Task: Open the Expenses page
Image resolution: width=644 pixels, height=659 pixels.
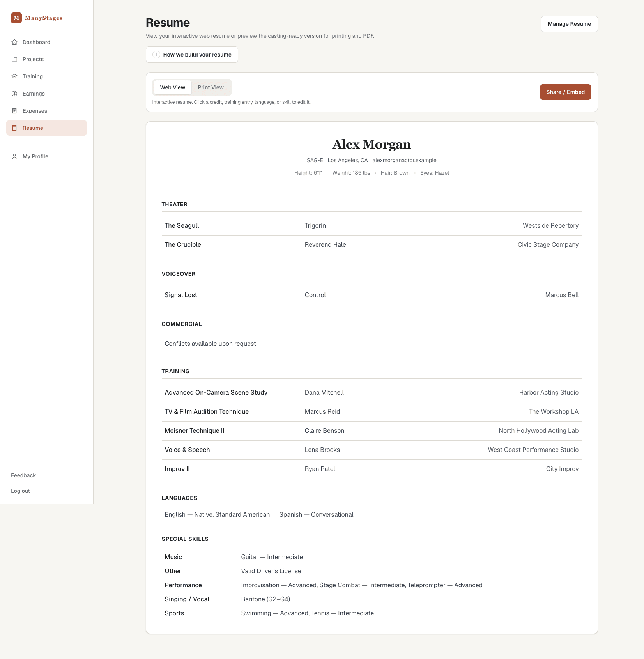Action: pos(46,111)
